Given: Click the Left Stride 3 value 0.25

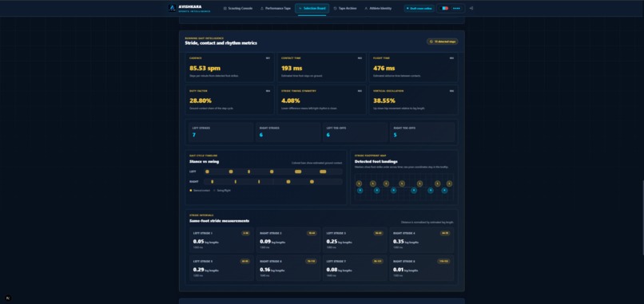Looking at the screenshot, I should tap(331, 242).
